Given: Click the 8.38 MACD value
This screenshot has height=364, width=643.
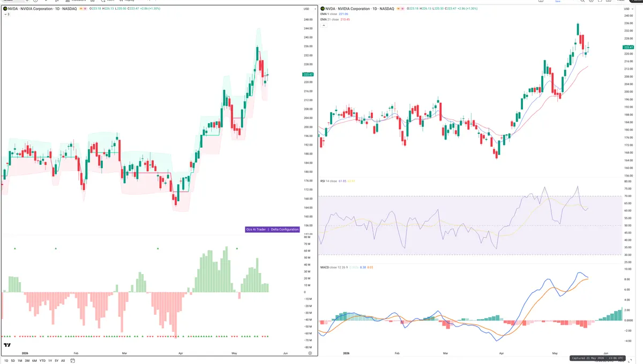Looking at the screenshot, I should [363, 267].
